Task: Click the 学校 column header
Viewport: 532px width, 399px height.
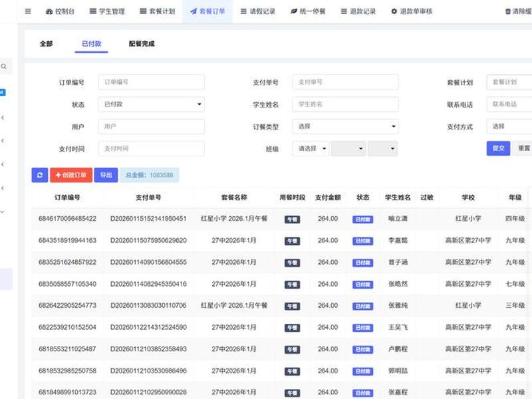Action: [468, 198]
